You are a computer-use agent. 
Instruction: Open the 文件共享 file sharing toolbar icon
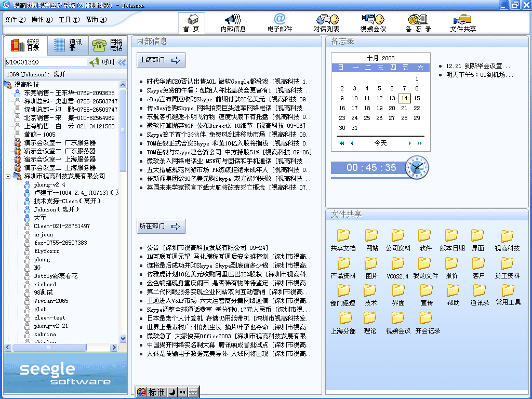(463, 23)
